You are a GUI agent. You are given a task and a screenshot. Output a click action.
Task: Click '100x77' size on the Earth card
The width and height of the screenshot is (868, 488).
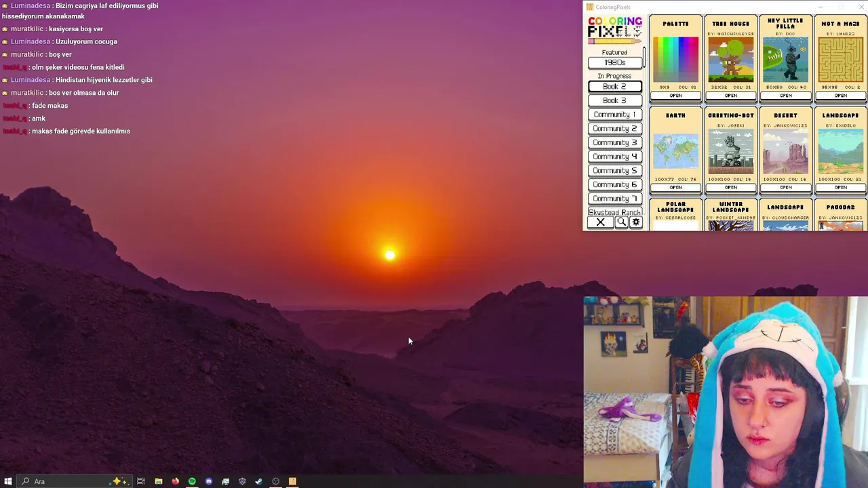[665, 179]
